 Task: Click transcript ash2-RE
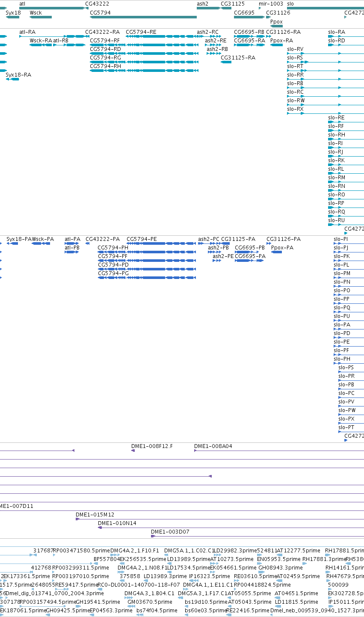point(216,41)
